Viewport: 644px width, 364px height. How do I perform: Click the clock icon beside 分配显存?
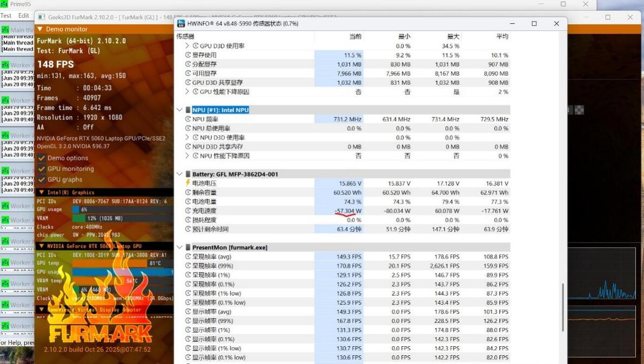click(x=188, y=64)
